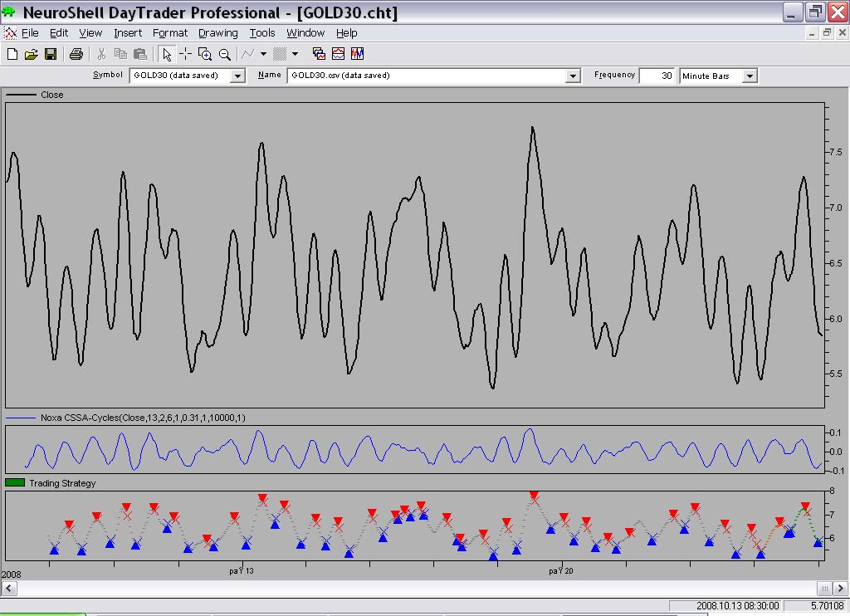Maximize or restore the NeuroShell window
850x616 pixels.
815,12
